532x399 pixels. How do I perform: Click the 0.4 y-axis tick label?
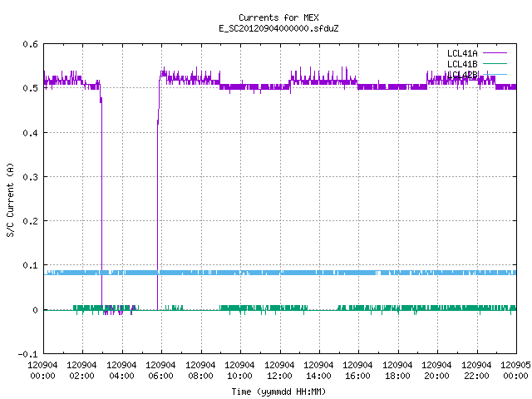30,133
